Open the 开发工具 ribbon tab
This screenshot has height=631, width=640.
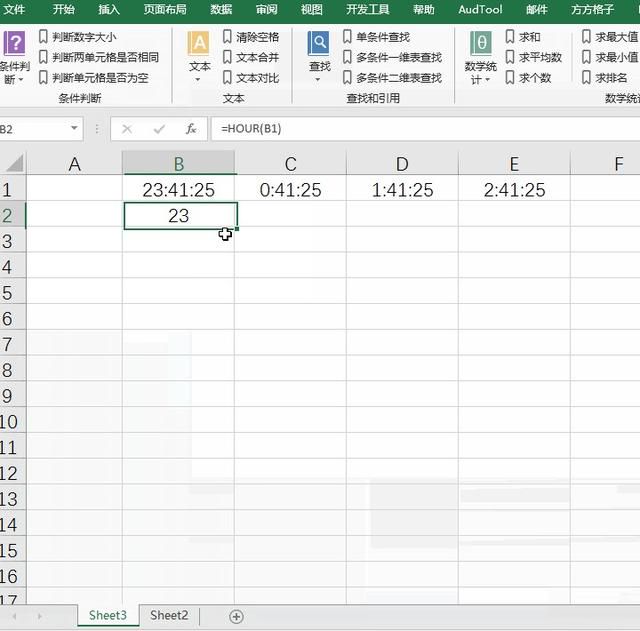tap(368, 9)
